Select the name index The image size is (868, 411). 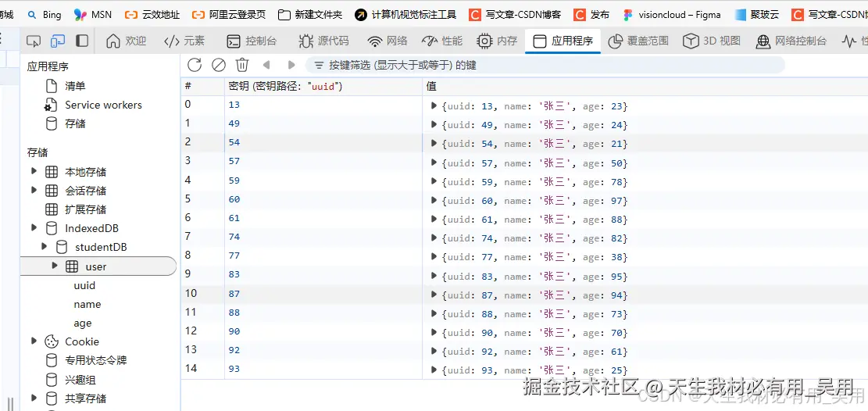pyautogui.click(x=87, y=304)
